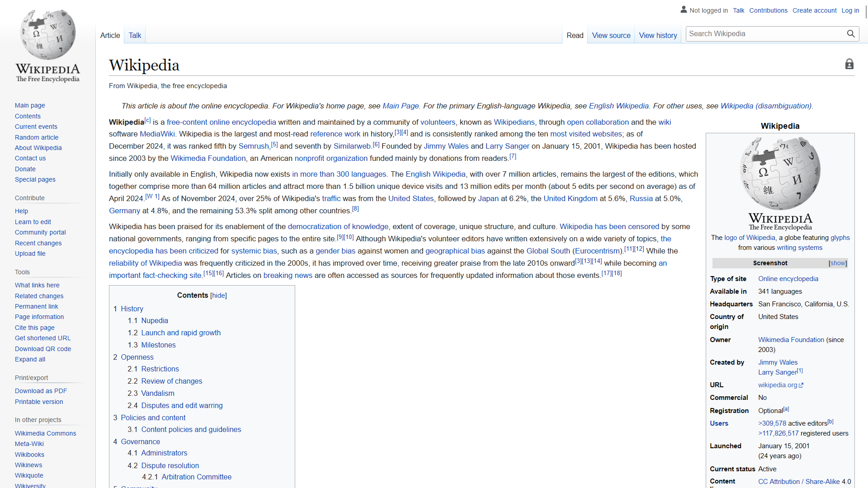Screen dimensions: 868x488
Task: Click Printable version link
Action: pyautogui.click(x=39, y=402)
